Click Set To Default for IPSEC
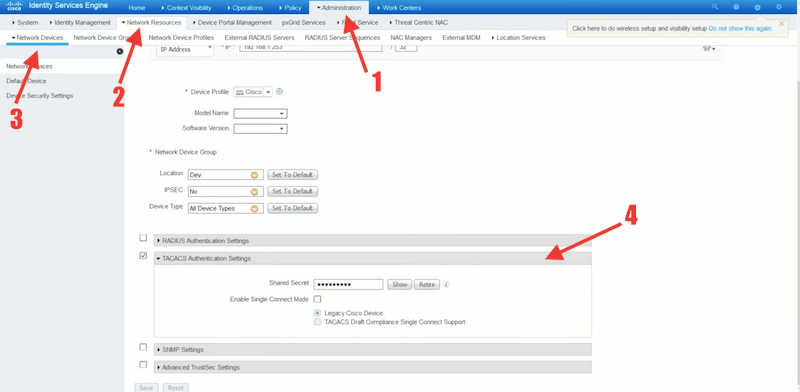The width and height of the screenshot is (800, 392). (292, 191)
